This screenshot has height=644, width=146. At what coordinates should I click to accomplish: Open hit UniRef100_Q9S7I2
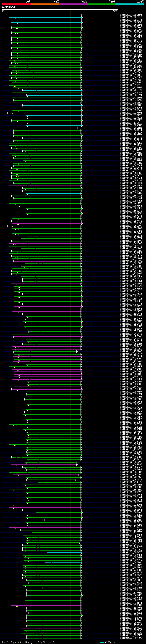coord(131,20)
